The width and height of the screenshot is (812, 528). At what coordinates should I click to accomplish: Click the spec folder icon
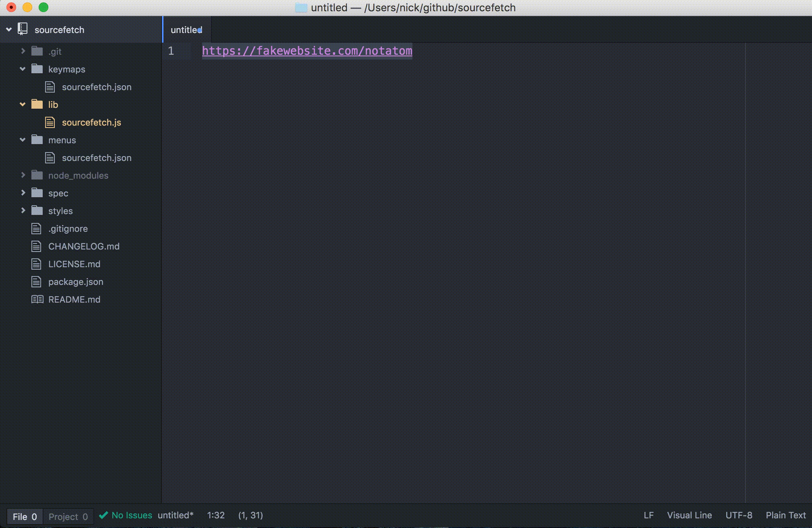pyautogui.click(x=37, y=193)
